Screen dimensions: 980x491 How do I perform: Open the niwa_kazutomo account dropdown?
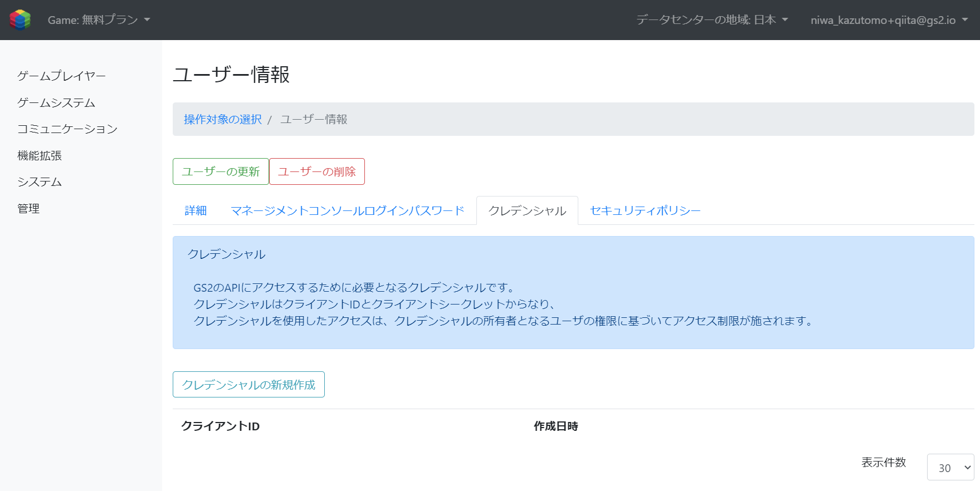tap(889, 20)
